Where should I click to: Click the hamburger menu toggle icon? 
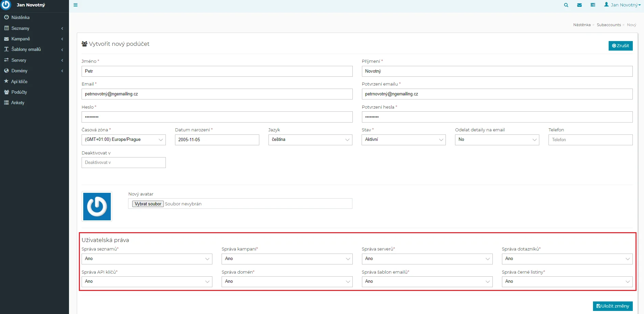coord(75,5)
